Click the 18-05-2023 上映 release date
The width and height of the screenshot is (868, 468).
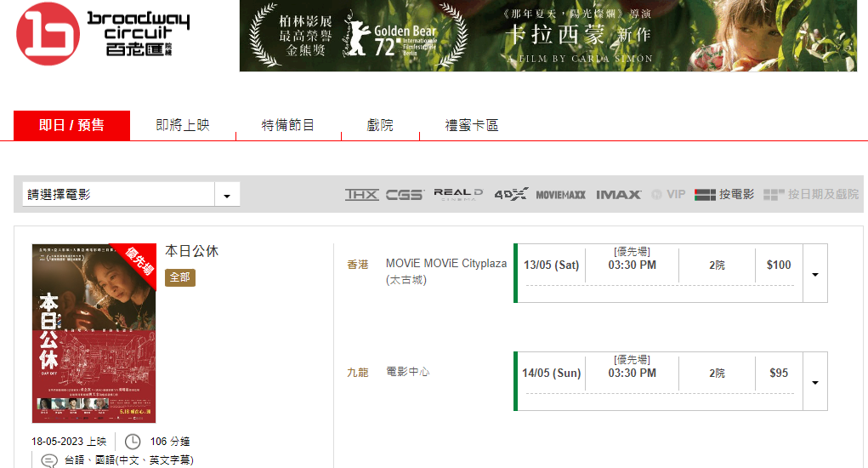point(69,442)
